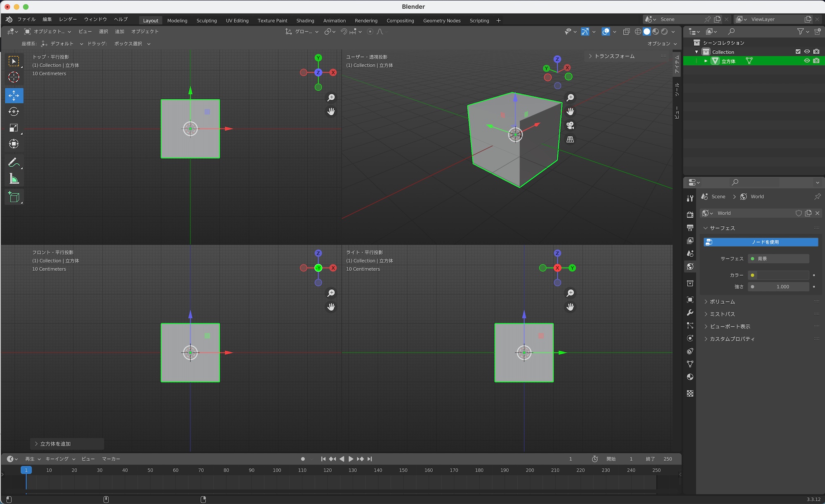This screenshot has width=825, height=504.
Task: Select the Rotate tool
Action: tap(14, 112)
